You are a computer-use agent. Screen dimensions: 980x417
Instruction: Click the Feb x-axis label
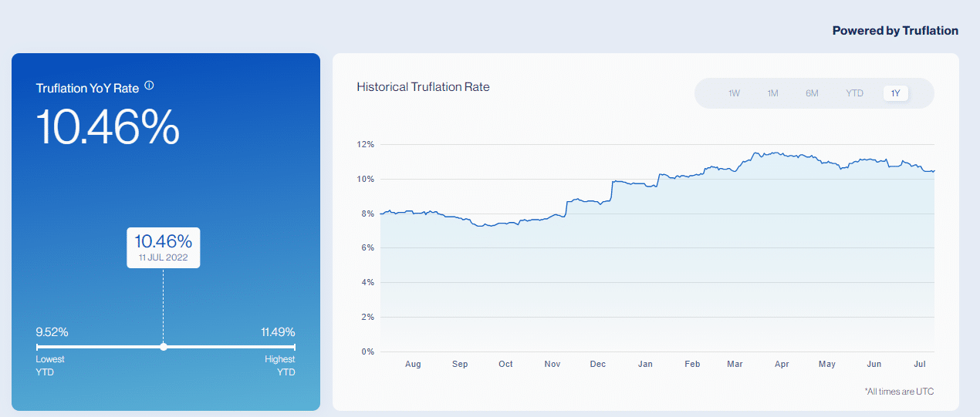click(692, 364)
